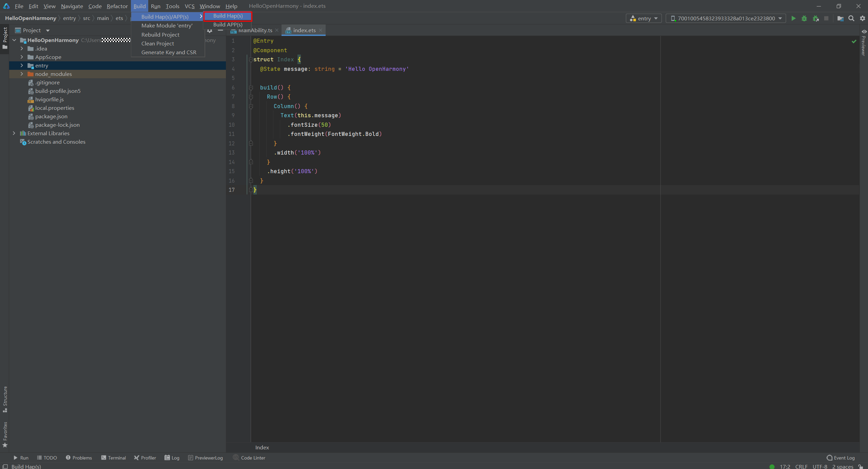Select hvigorfile.js file
Screen dimensions: 868x469
click(49, 99)
